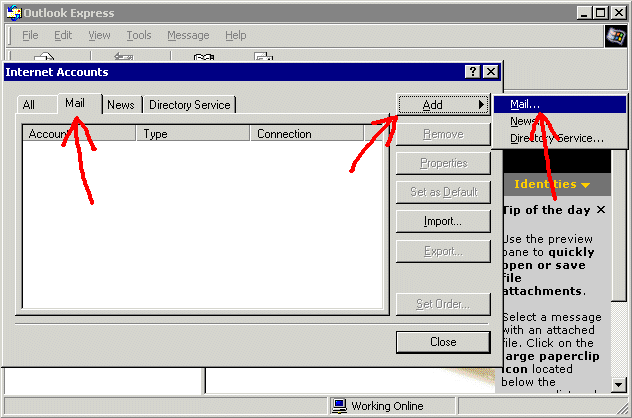Click the Add button's submenu arrow
Screen dimensions: 632x418
click(481, 105)
